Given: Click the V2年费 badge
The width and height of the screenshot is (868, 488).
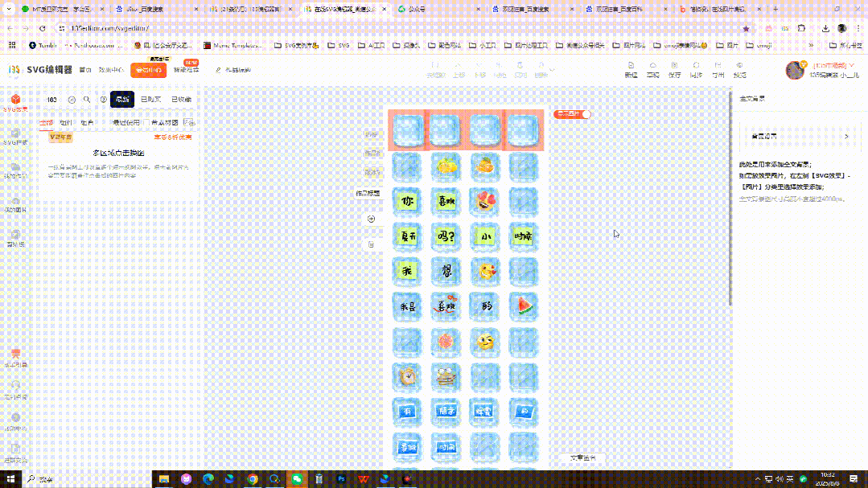Looking at the screenshot, I should [61, 137].
